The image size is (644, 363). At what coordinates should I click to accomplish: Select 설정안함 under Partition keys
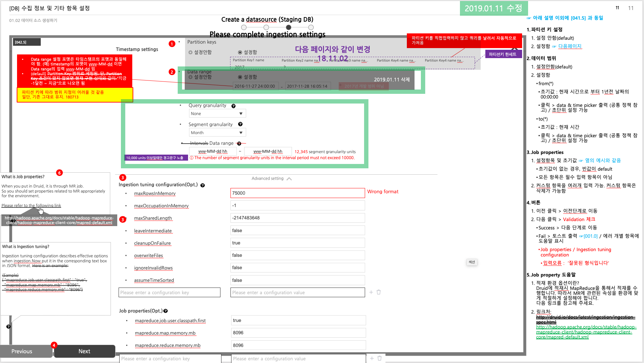[200, 52]
